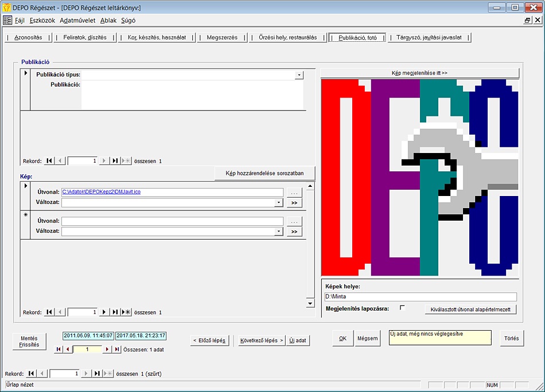
Task: Click browse (...) button for DMJavit.ico path
Action: pyautogui.click(x=294, y=193)
